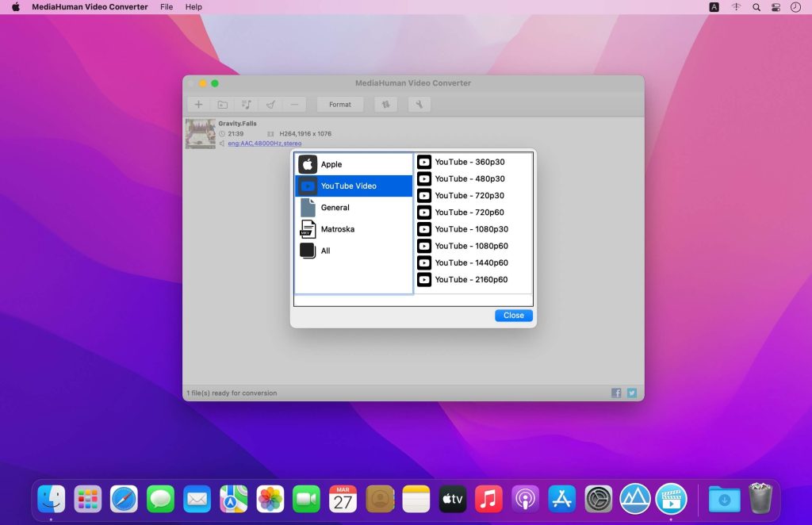Click the Format toolbar button
Screen dimensions: 812x525
(x=339, y=104)
